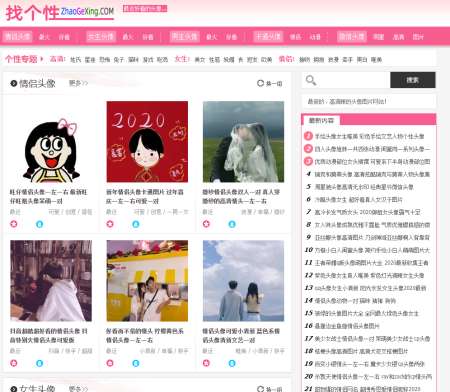
Task: Select the 男生头像 navigation tab
Action: tap(185, 36)
